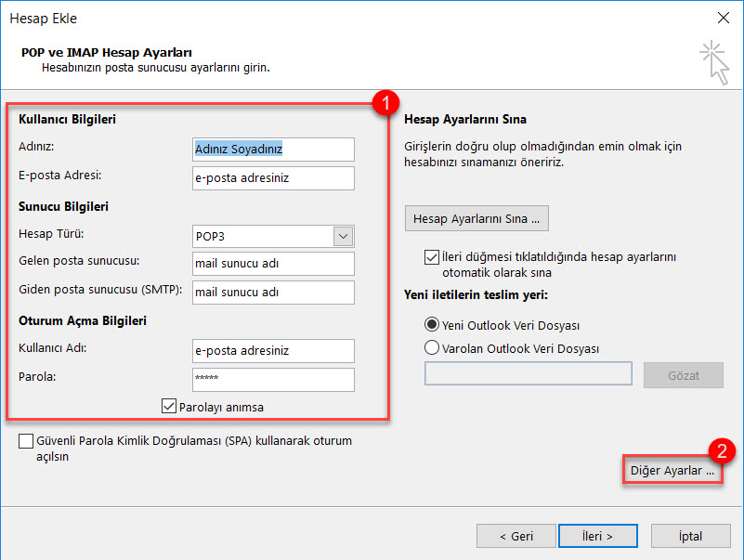Click the İleri next button

click(x=598, y=536)
